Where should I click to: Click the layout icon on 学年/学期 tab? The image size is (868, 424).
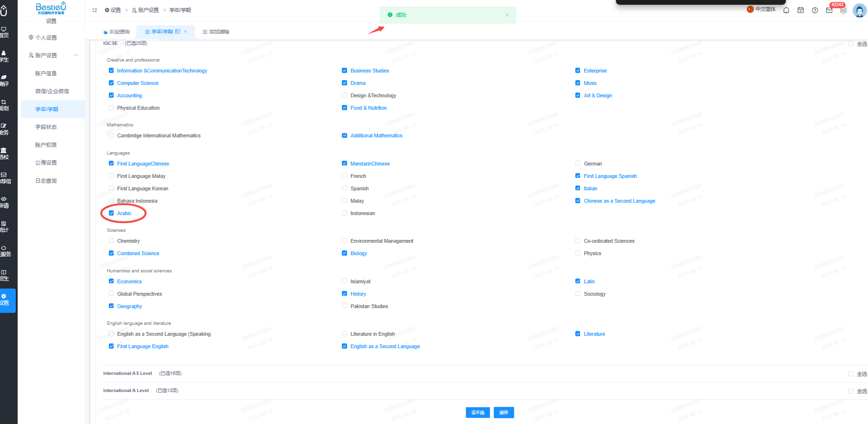(178, 31)
